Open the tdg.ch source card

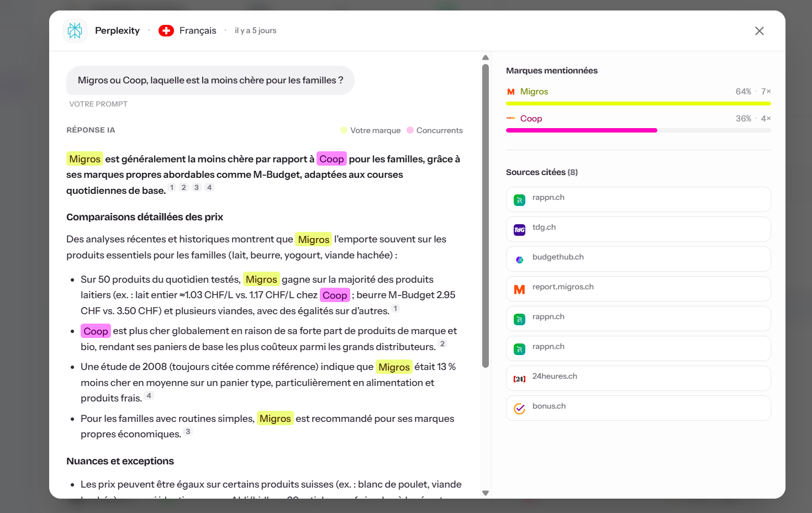(639, 229)
